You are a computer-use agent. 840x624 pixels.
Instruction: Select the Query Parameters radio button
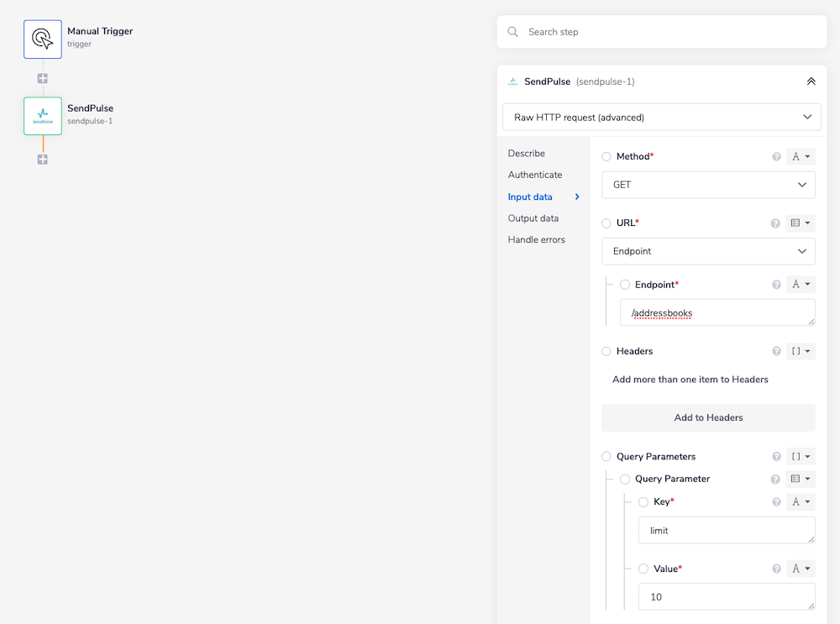click(x=606, y=457)
